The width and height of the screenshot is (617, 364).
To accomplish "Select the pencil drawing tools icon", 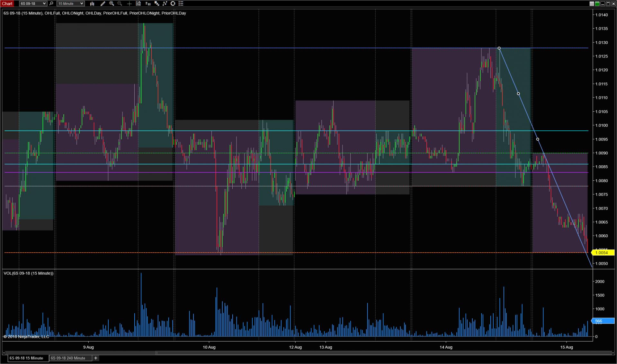I will pyautogui.click(x=103, y=4).
